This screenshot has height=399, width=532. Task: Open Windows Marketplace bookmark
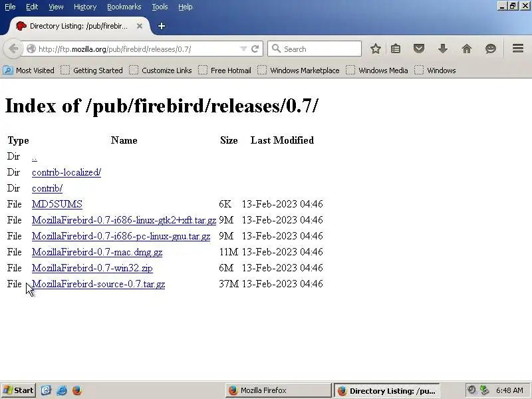pyautogui.click(x=299, y=70)
